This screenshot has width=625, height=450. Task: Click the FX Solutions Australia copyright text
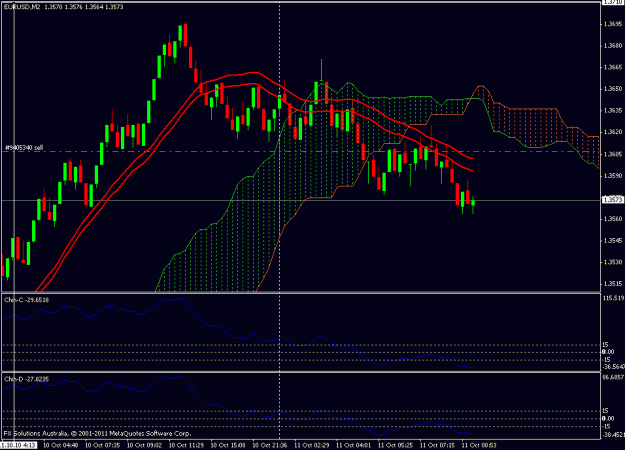(98, 433)
